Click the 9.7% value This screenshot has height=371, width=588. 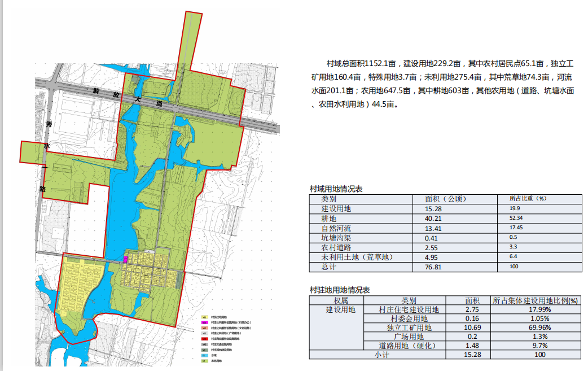point(540,346)
